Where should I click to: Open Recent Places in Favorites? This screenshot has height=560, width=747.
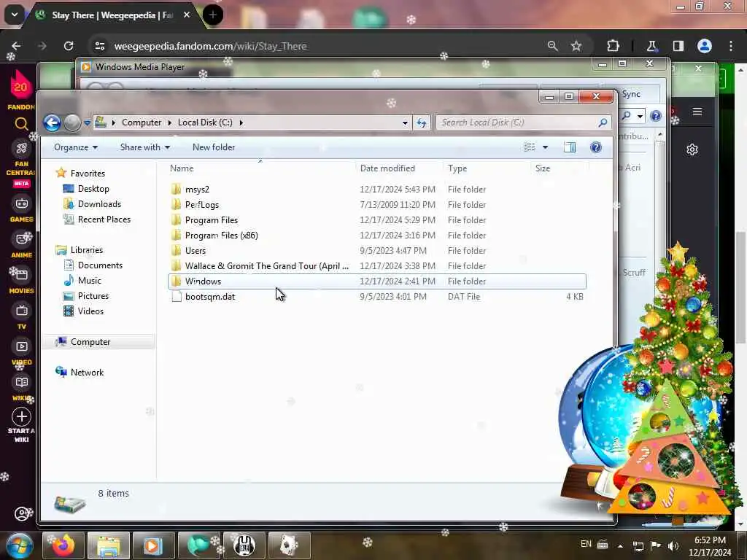[x=104, y=219]
